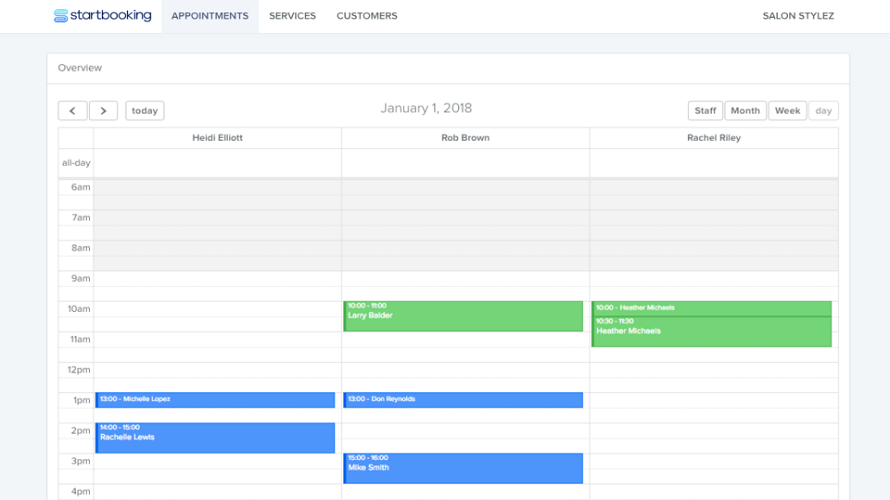Switch to Staff view
This screenshot has width=890, height=500.
706,111
